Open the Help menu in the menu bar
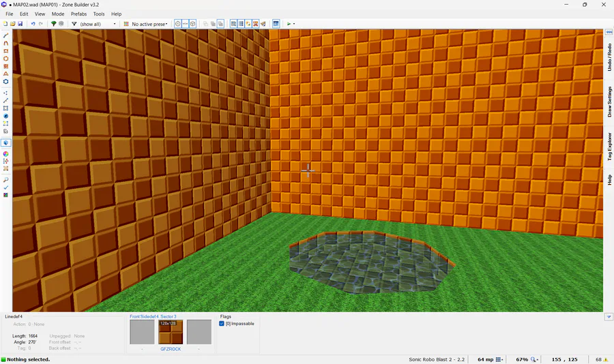The image size is (614, 364). pos(116,14)
